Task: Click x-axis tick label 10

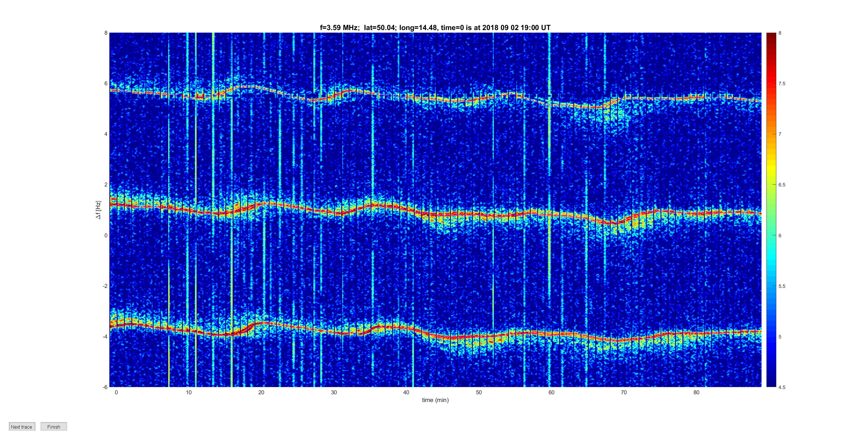Action: click(x=189, y=392)
